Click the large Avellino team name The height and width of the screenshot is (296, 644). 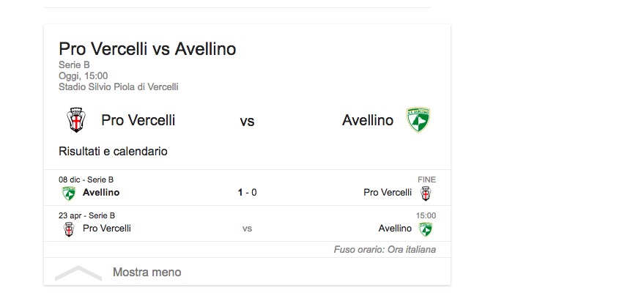368,120
